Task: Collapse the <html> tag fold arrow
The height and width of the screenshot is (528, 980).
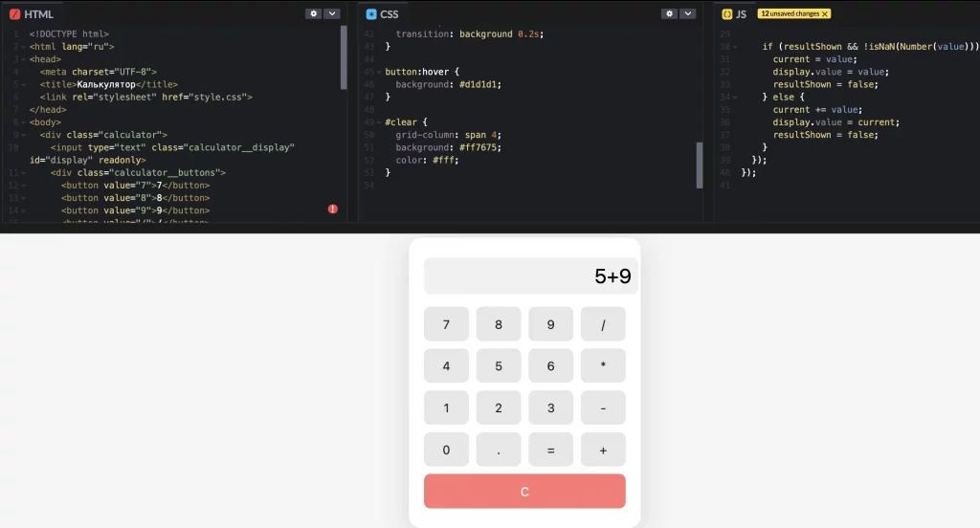Action: coord(24,47)
